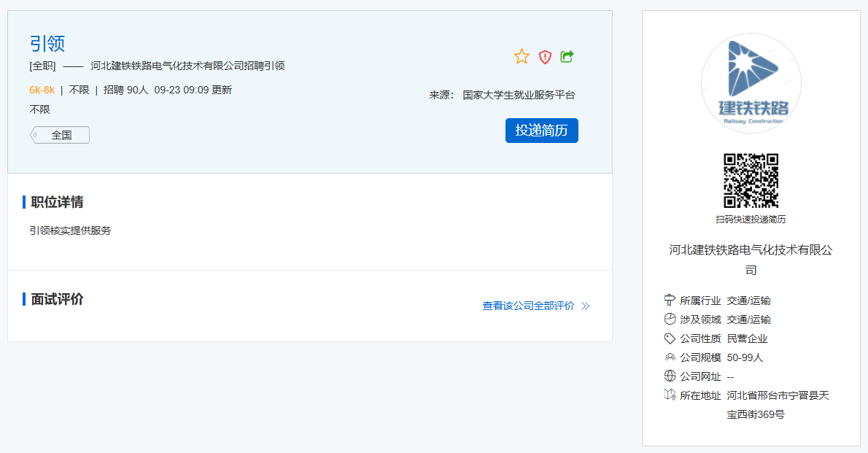The width and height of the screenshot is (868, 453).
Task: Open company name 河北建铁铁路电气化技术有限公司 in sidebar
Action: point(751,260)
